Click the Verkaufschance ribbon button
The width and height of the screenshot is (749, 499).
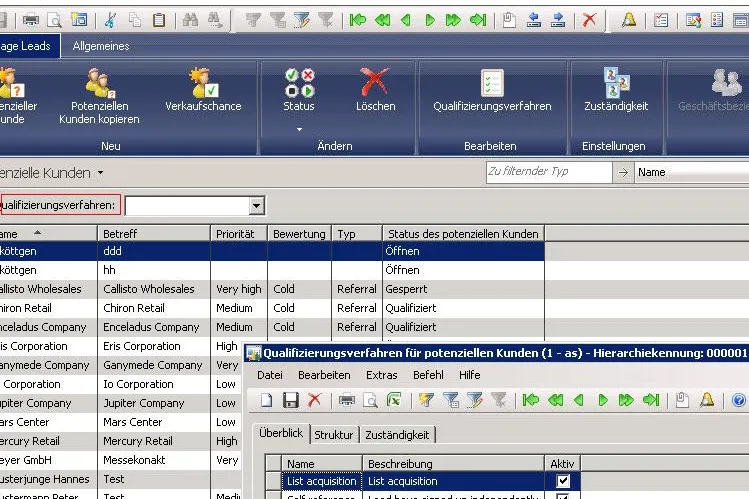tap(203, 91)
